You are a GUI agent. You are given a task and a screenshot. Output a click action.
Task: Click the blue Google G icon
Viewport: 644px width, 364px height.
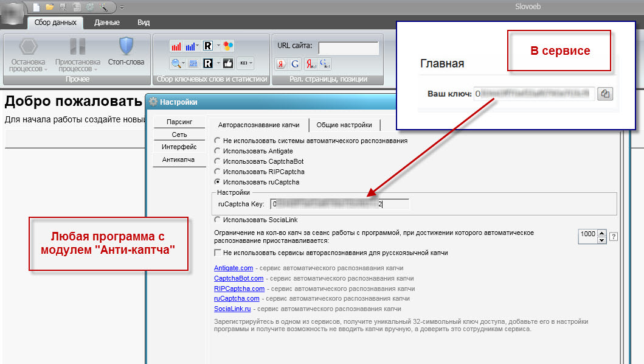click(295, 64)
